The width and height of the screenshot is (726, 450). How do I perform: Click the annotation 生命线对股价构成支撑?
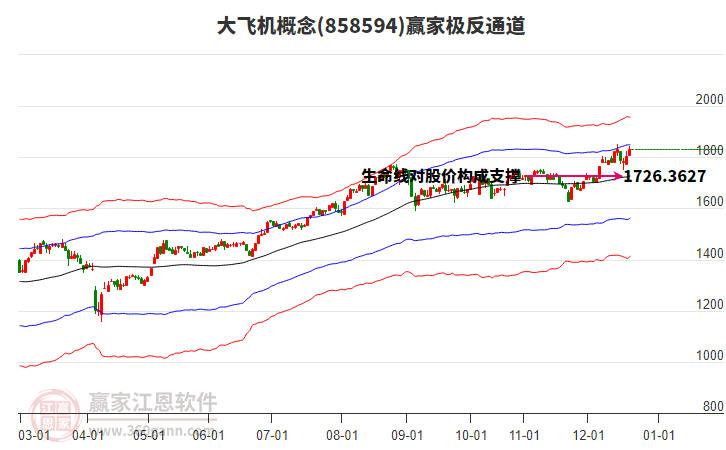click(441, 176)
